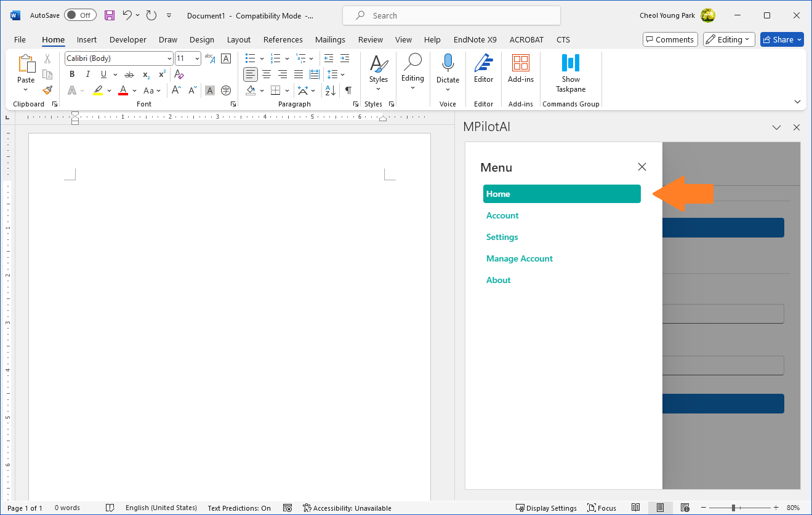This screenshot has height=515, width=812.
Task: Open Account in the MPilotAI menu
Action: click(502, 215)
